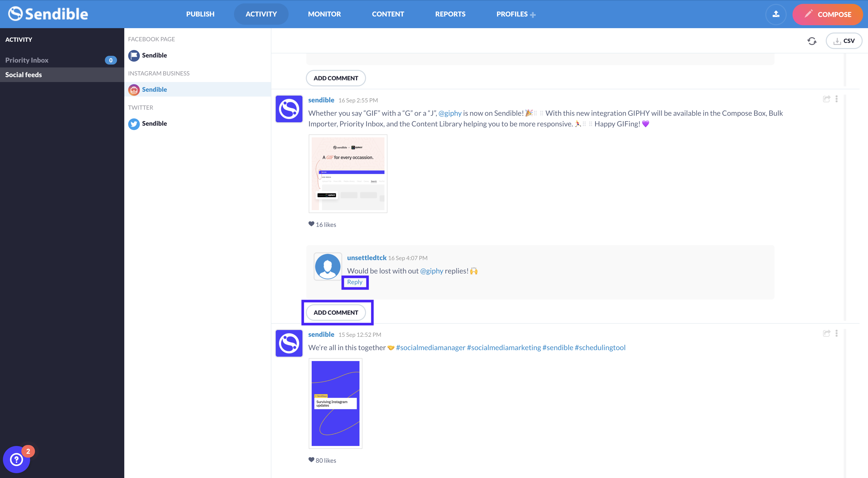Click share icon on the 16 Sep post

tap(826, 99)
